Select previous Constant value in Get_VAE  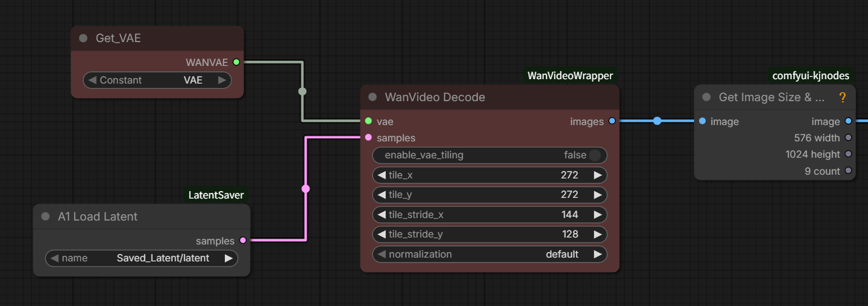coord(92,80)
